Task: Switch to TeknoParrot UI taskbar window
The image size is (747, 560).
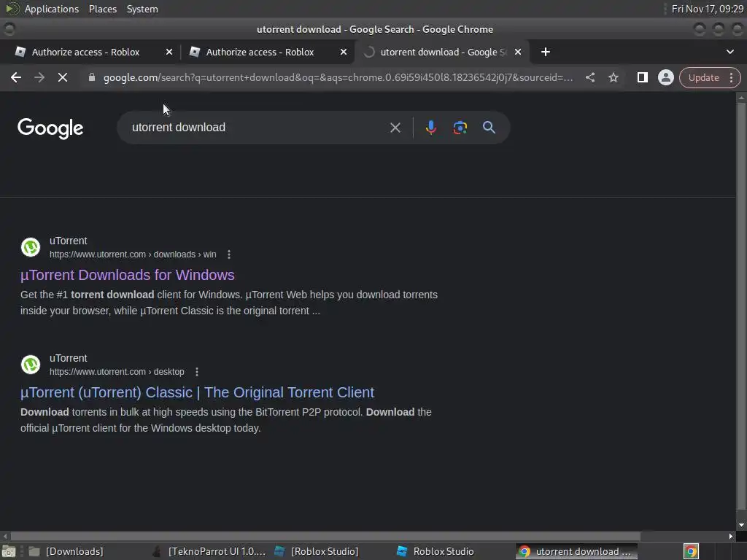Action: click(209, 551)
